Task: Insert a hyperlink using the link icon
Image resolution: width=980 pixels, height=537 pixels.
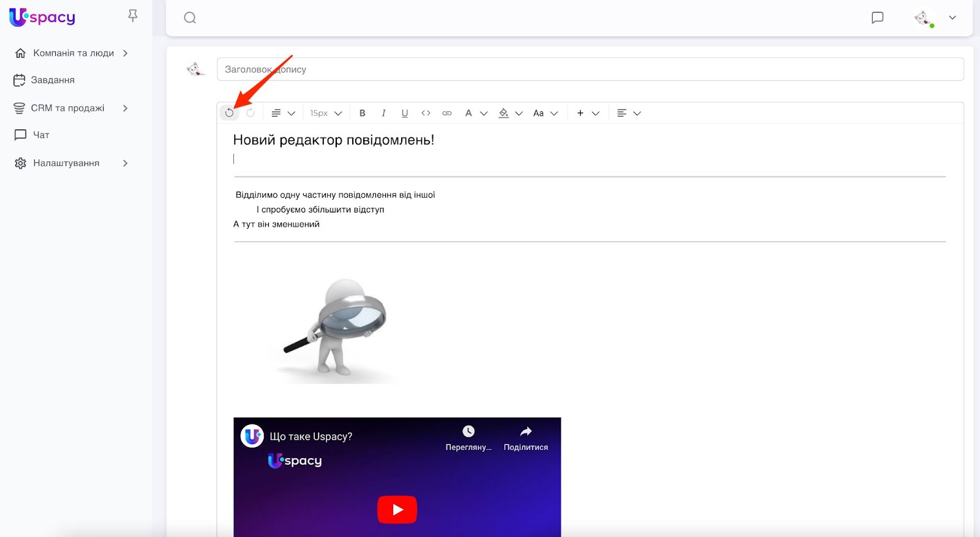Action: 447,113
